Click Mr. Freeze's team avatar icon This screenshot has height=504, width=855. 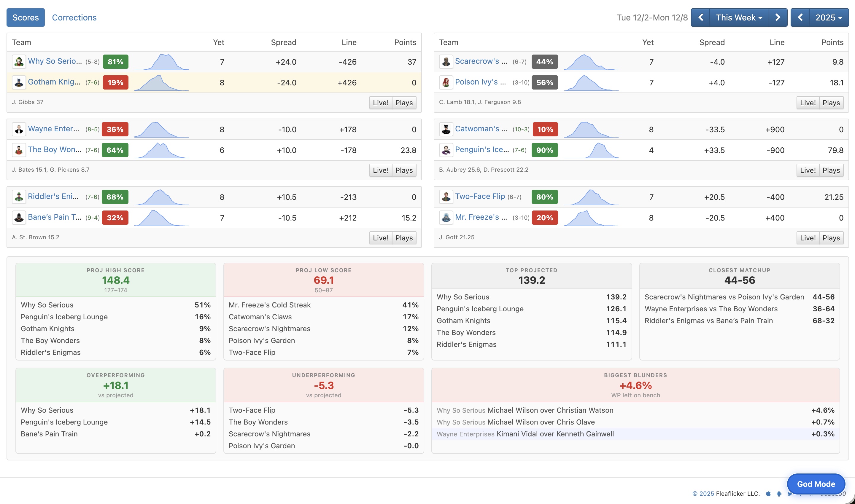[x=446, y=218]
